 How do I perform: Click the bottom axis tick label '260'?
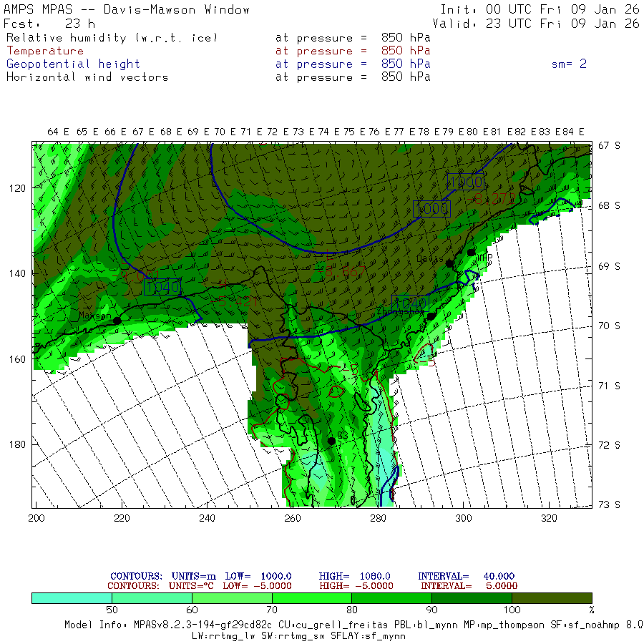[x=293, y=518]
